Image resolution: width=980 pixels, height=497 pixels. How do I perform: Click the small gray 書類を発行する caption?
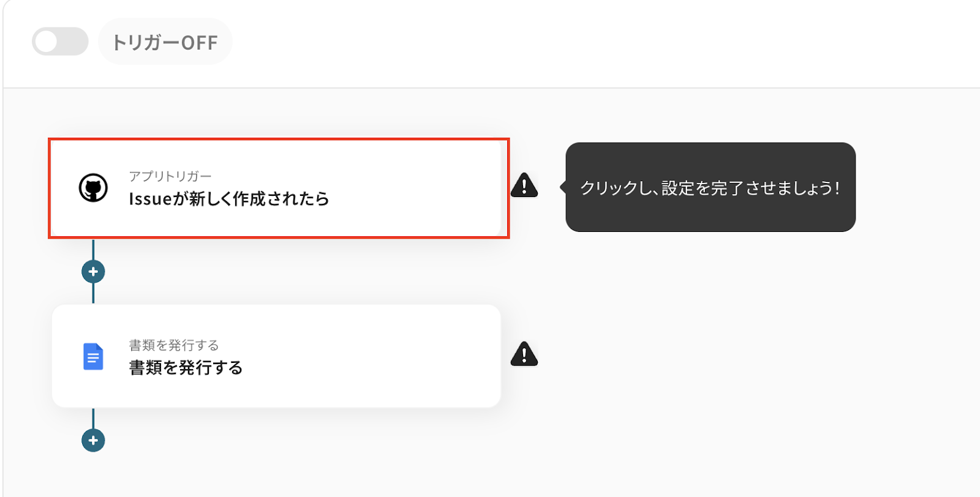pos(174,345)
